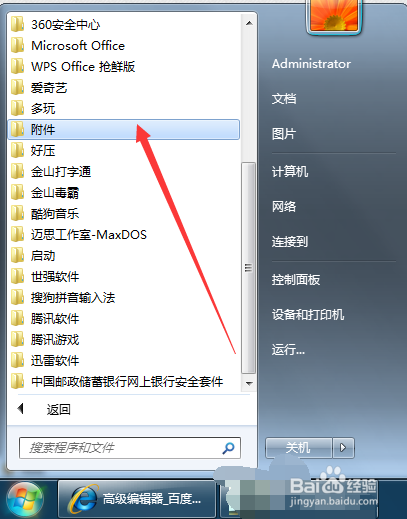Click the 关机 button

coord(299,448)
